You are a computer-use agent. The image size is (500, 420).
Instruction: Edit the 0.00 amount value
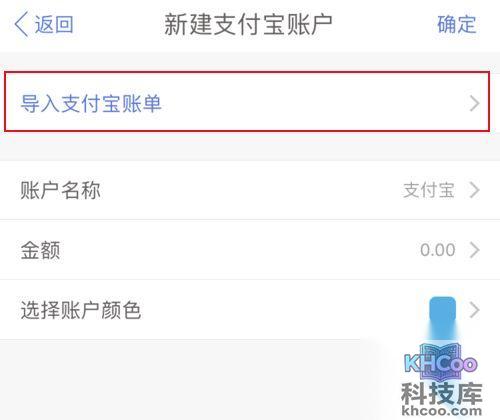click(438, 250)
